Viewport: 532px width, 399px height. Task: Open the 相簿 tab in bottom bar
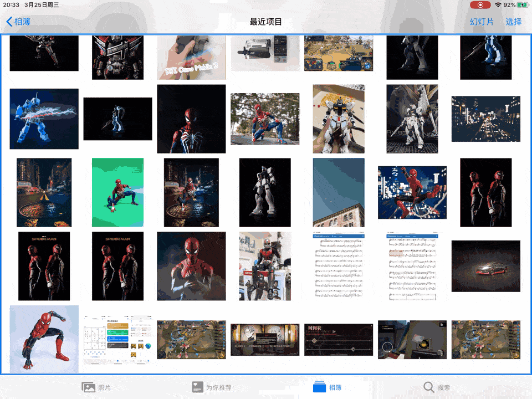pos(327,387)
